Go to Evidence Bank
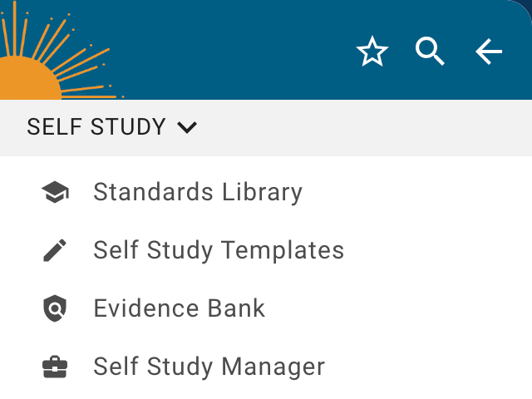Screen dimensions: 532x399 (180, 308)
